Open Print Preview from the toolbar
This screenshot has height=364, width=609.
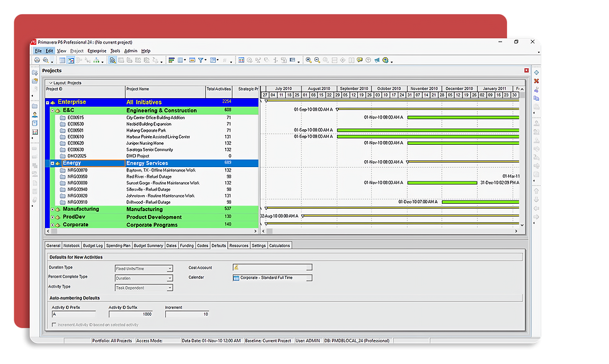tap(46, 60)
